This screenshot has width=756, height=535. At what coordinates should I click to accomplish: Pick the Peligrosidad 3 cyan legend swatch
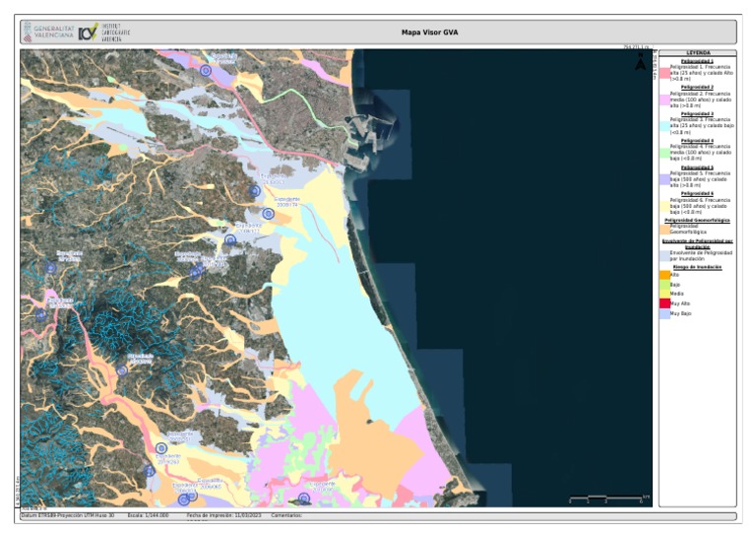(x=664, y=125)
